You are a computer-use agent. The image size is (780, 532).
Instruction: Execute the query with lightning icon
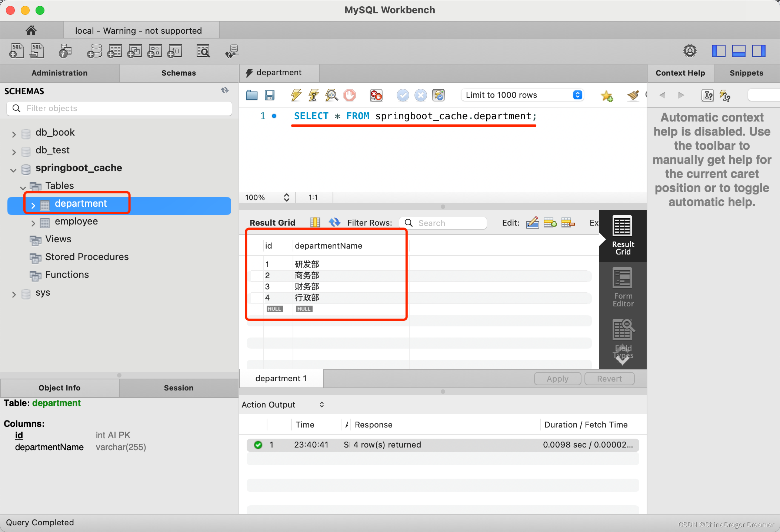click(296, 95)
